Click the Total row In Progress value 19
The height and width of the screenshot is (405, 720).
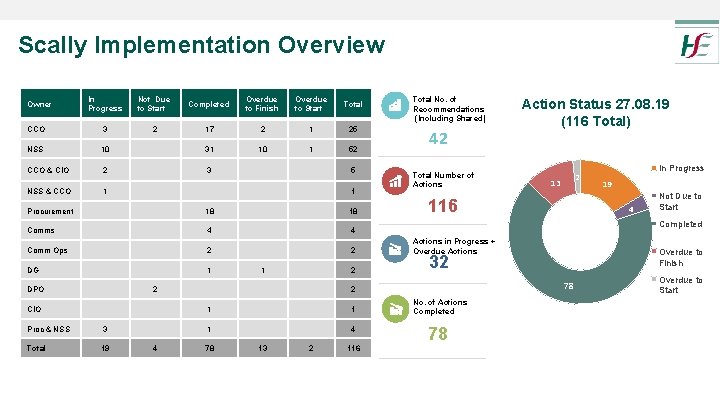[x=105, y=348]
